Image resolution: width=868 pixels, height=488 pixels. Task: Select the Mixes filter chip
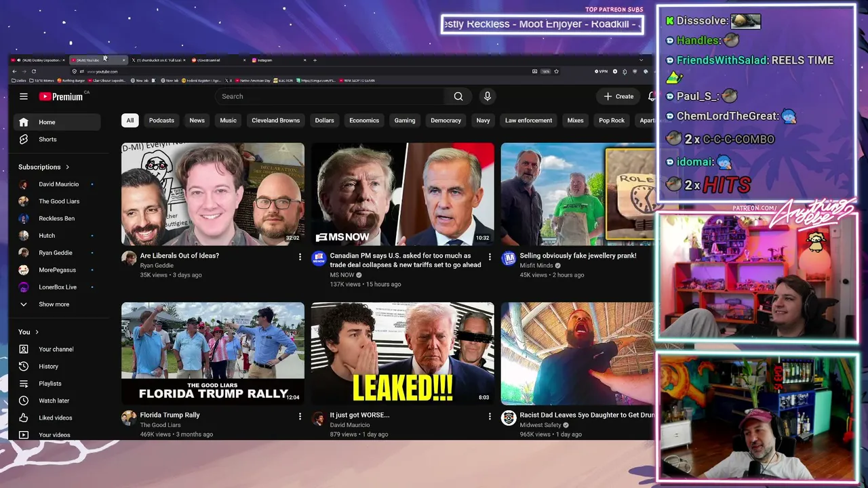point(575,121)
